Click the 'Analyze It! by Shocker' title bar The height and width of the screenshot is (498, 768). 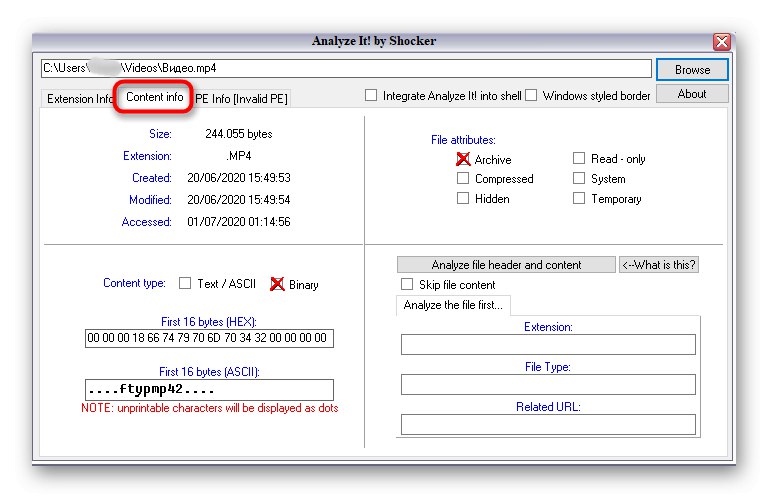[374, 41]
